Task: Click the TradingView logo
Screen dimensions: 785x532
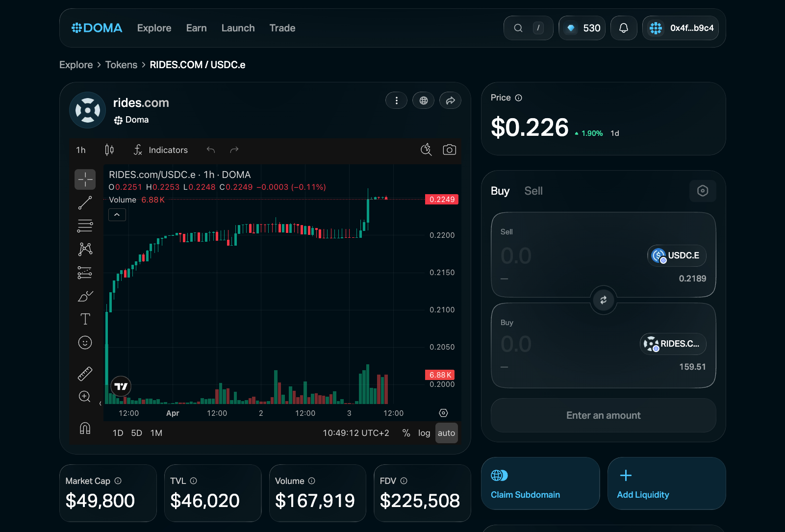Action: 121,386
